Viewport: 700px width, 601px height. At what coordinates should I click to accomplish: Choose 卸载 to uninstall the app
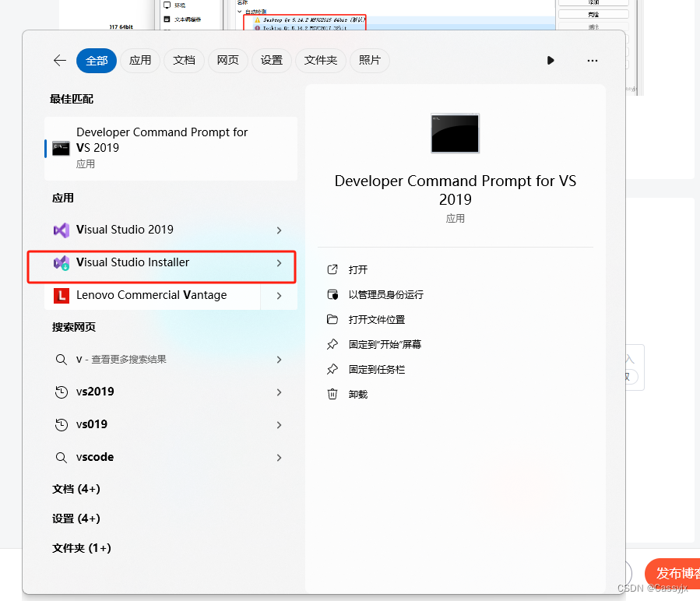(358, 394)
